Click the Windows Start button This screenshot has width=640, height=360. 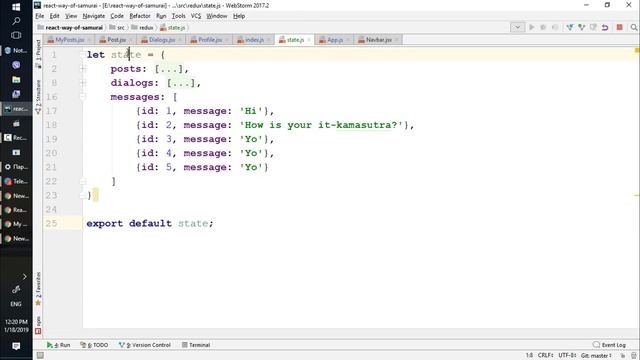click(x=16, y=7)
